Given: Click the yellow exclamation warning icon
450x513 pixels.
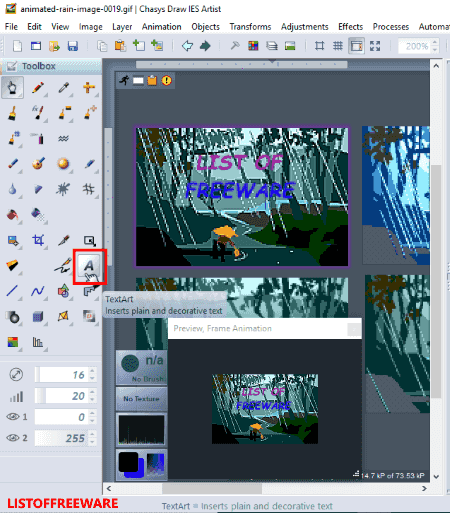Looking at the screenshot, I should pos(167,80).
